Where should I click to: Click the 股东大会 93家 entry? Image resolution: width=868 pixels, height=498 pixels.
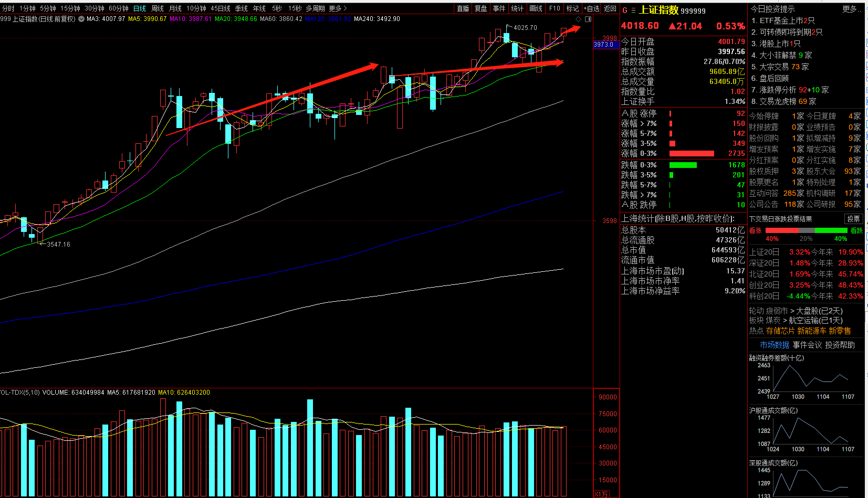coord(833,171)
